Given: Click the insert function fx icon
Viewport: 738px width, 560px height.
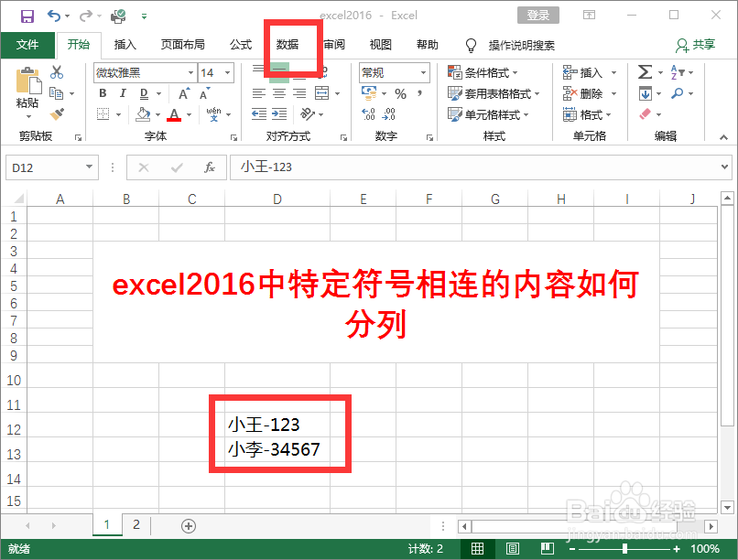Looking at the screenshot, I should click(210, 167).
